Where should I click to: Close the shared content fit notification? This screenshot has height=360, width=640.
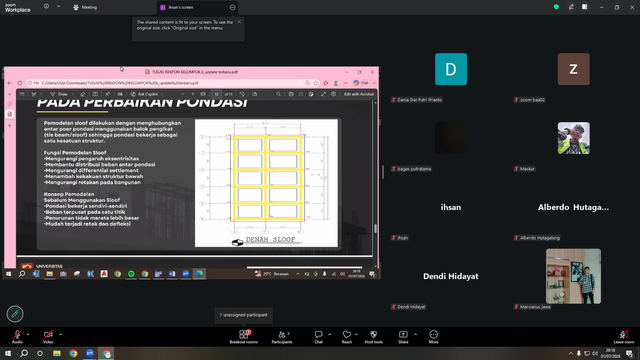coord(239,22)
